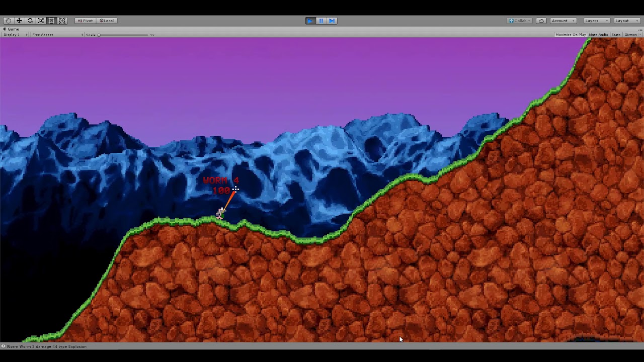Select the Scale tool

point(41,21)
